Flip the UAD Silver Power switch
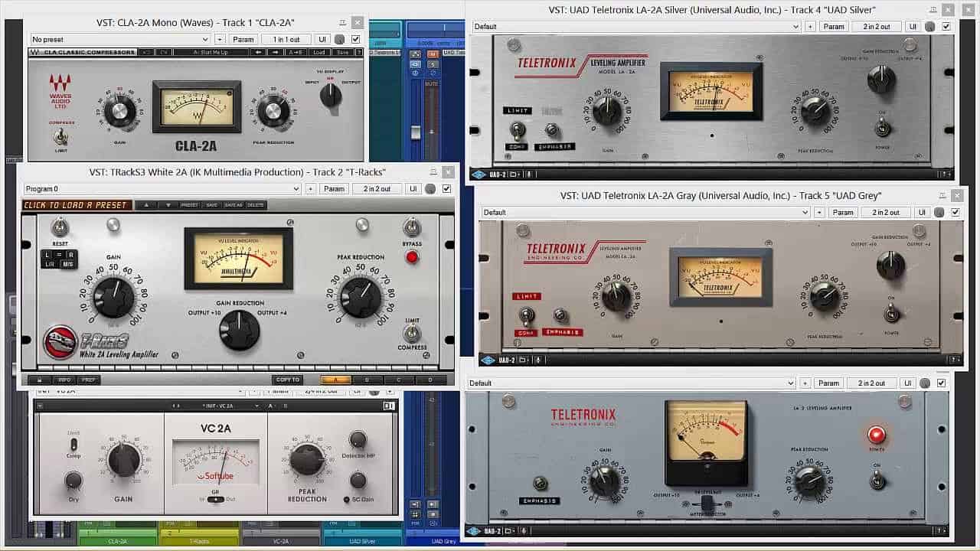The width and height of the screenshot is (980, 551). pyautogui.click(x=882, y=128)
